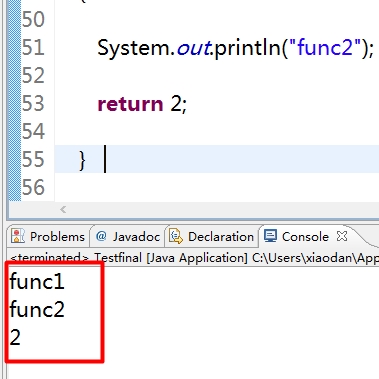Click the Declaration tab icon
Screen dimensions: 379x379
[176, 236]
